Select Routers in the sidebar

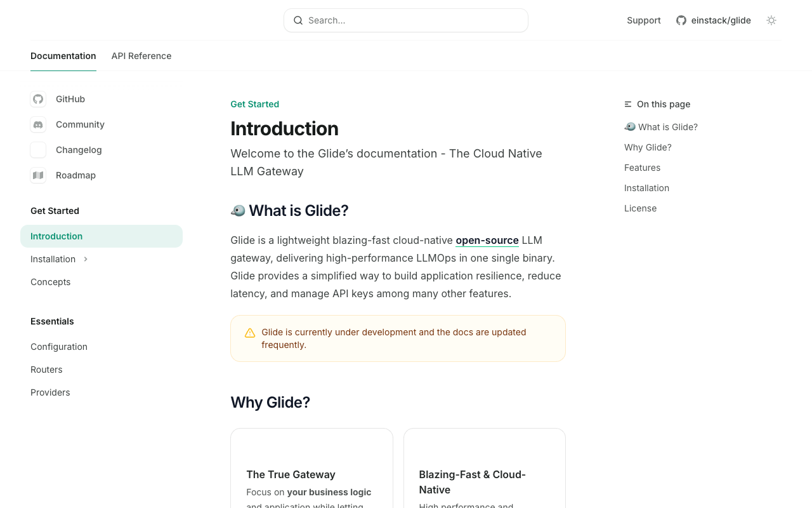point(101,370)
